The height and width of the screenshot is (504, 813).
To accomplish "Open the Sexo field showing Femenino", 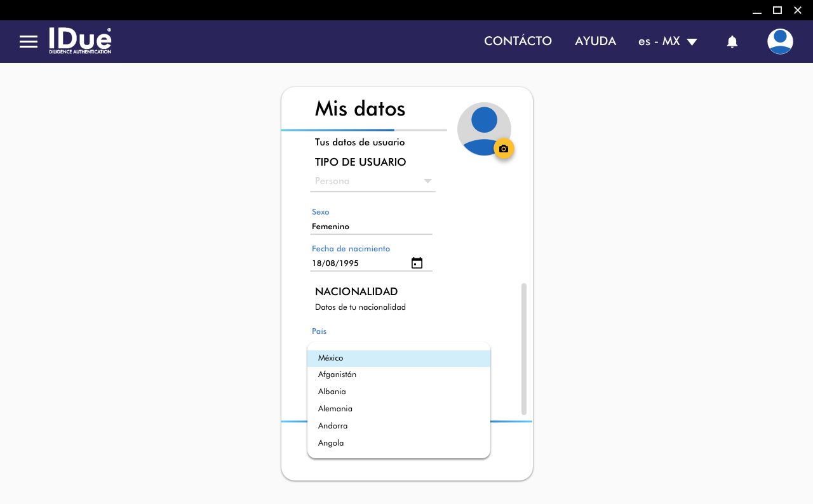I will [x=371, y=227].
